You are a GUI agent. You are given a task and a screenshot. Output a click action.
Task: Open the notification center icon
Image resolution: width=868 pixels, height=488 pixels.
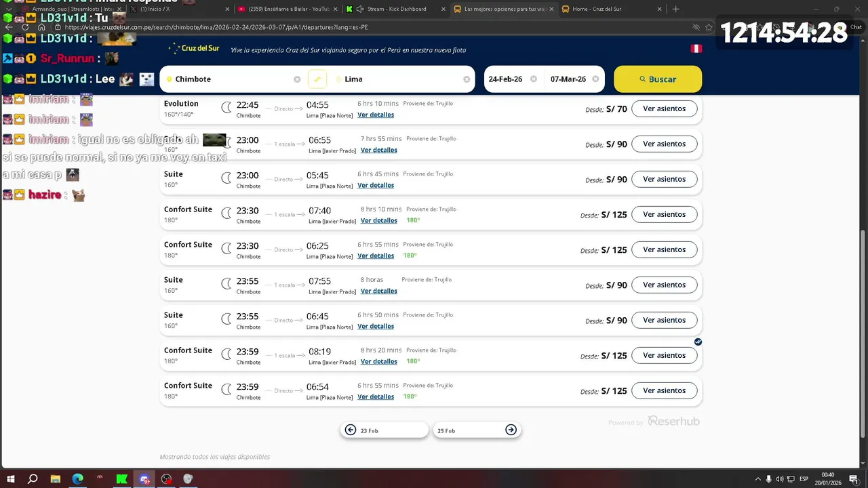854,479
